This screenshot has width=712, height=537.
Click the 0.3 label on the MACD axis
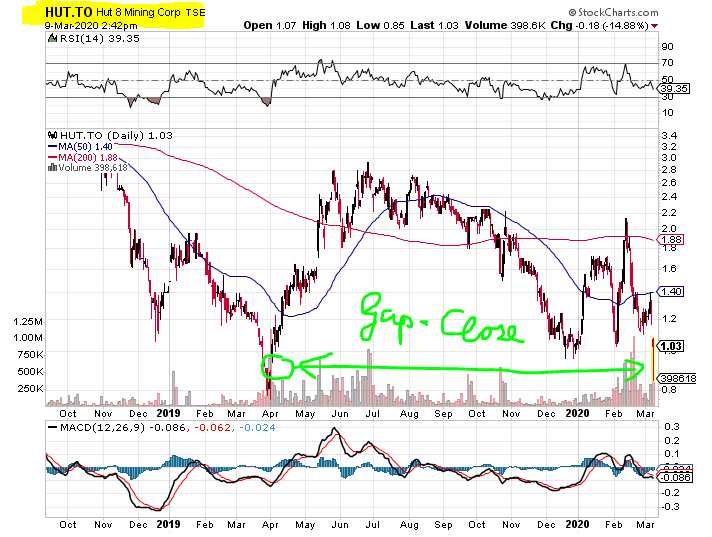point(672,427)
